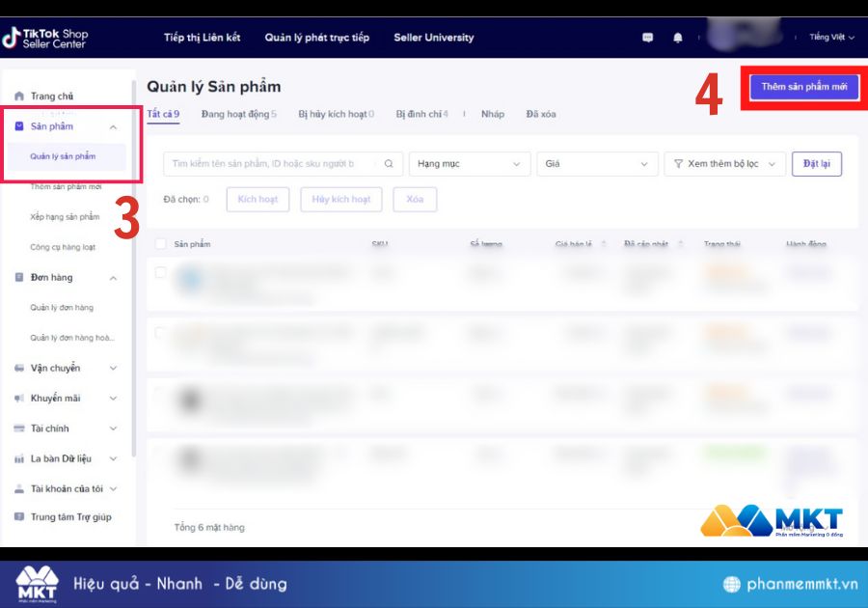Viewport: 868px width, 608px height.
Task: Click the search magnifier icon
Action: click(x=389, y=163)
